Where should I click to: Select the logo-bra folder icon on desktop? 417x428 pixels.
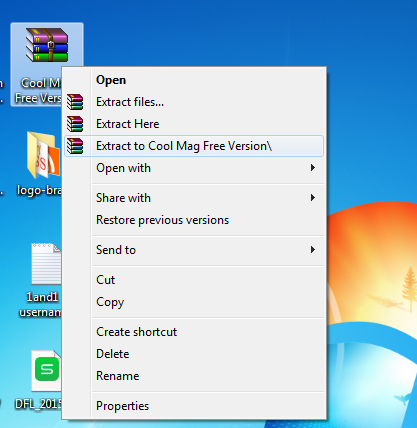44,155
